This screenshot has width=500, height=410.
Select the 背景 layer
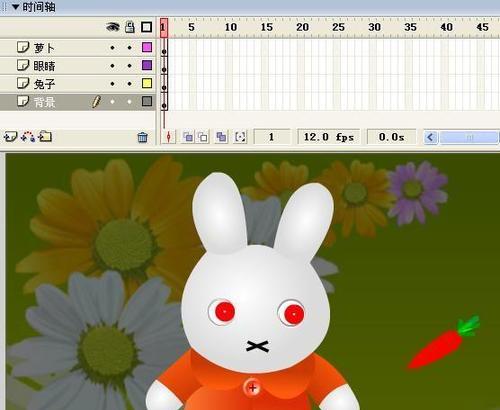pyautogui.click(x=77, y=101)
